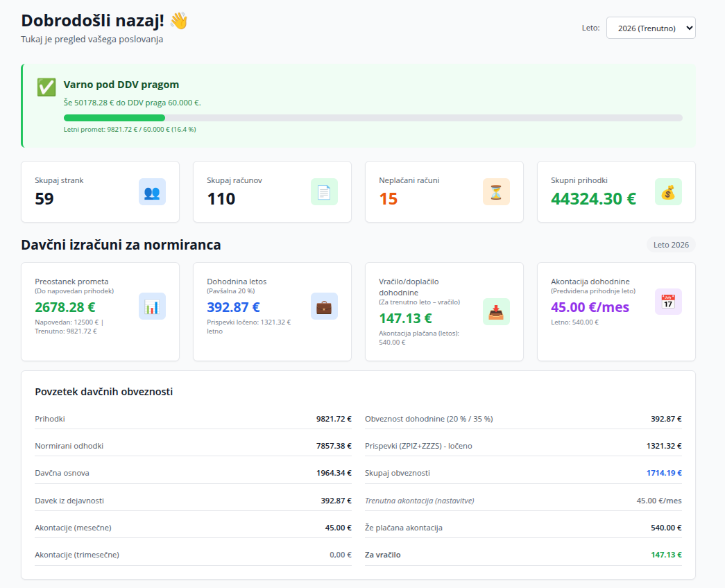Click the 'Povzetek davčnih obveznosti' heading
725x588 pixels.
104,392
